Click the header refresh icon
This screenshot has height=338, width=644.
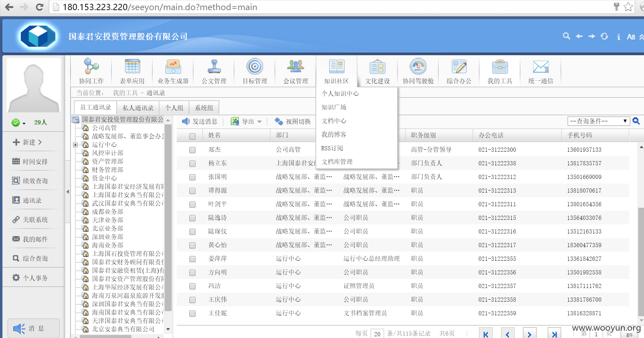[x=605, y=36]
